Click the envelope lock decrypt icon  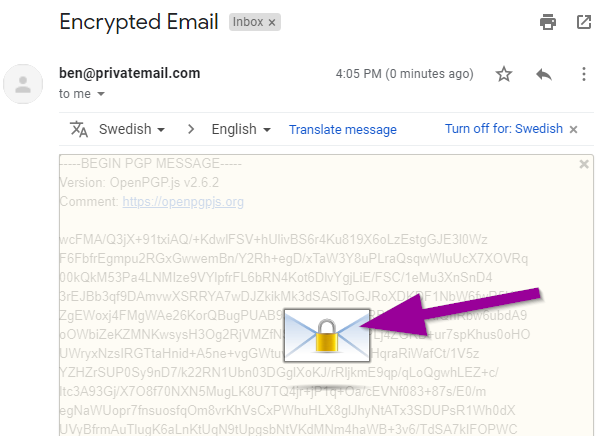point(322,335)
